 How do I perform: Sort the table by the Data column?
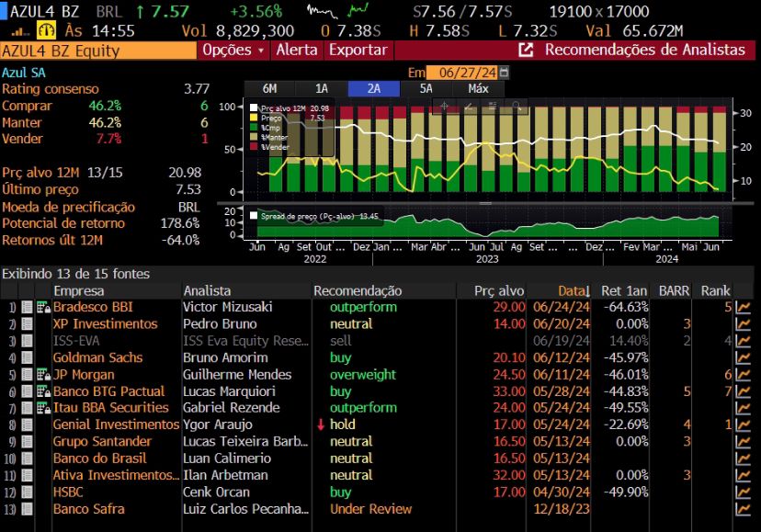pos(571,290)
